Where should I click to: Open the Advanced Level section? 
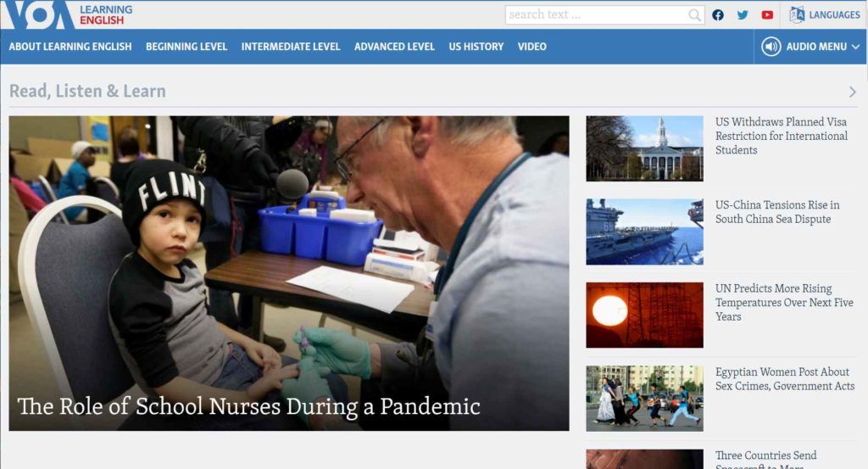394,47
